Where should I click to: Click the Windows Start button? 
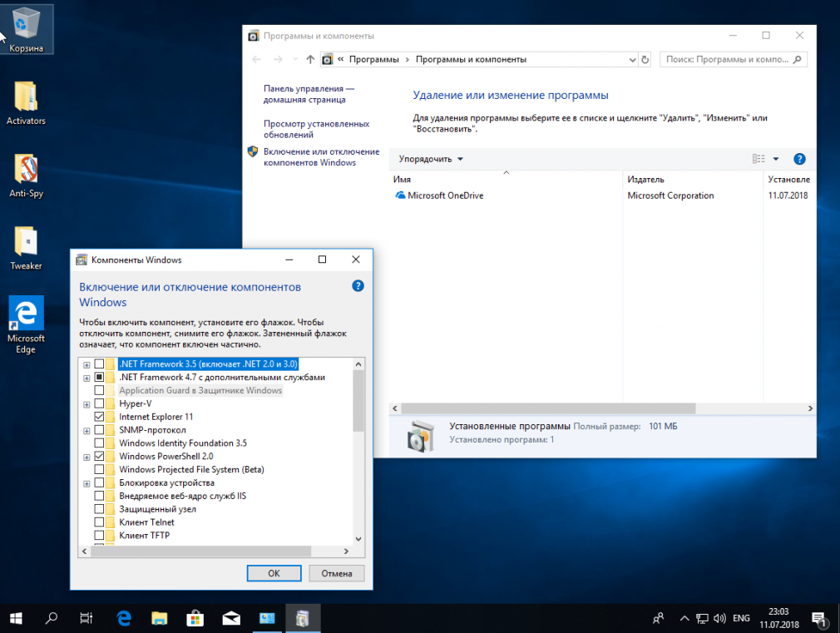16,619
